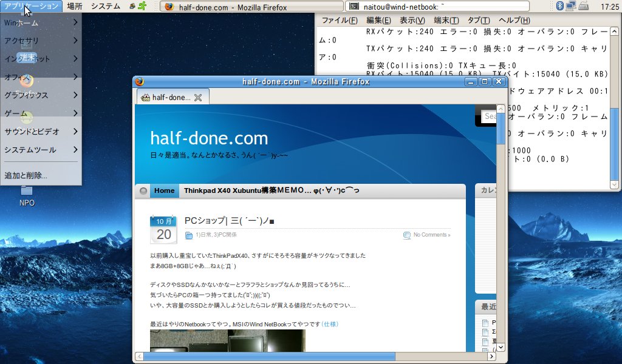622x364 pixels.
Task: Open the terminal's 表示(V) menu
Action: click(x=412, y=20)
